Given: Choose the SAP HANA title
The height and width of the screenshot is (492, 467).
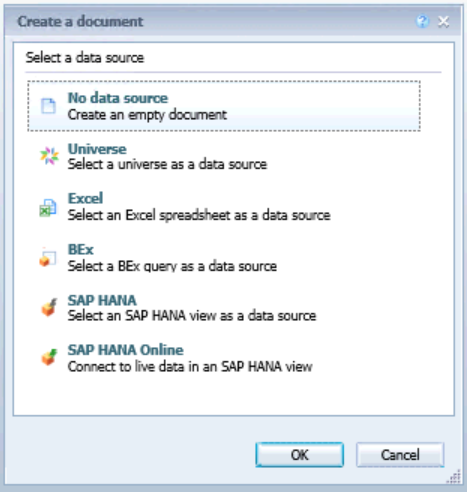Looking at the screenshot, I should tap(102, 300).
